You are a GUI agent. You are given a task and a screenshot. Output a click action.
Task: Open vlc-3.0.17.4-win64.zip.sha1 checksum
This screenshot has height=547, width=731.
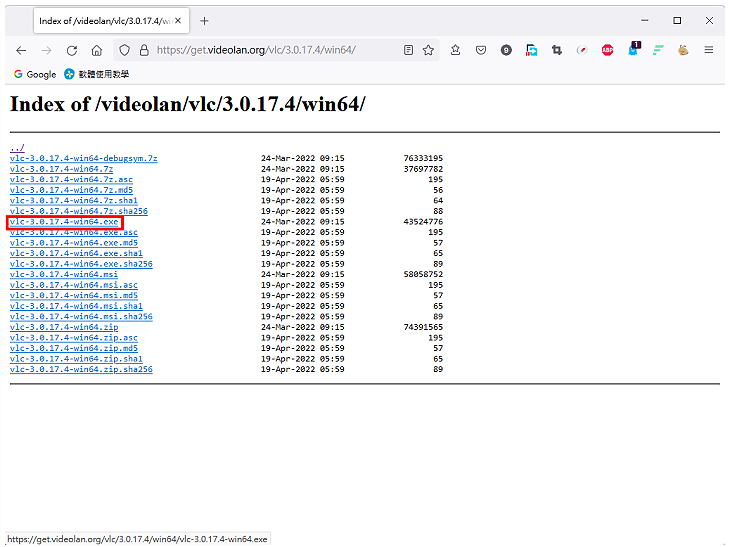(76, 359)
